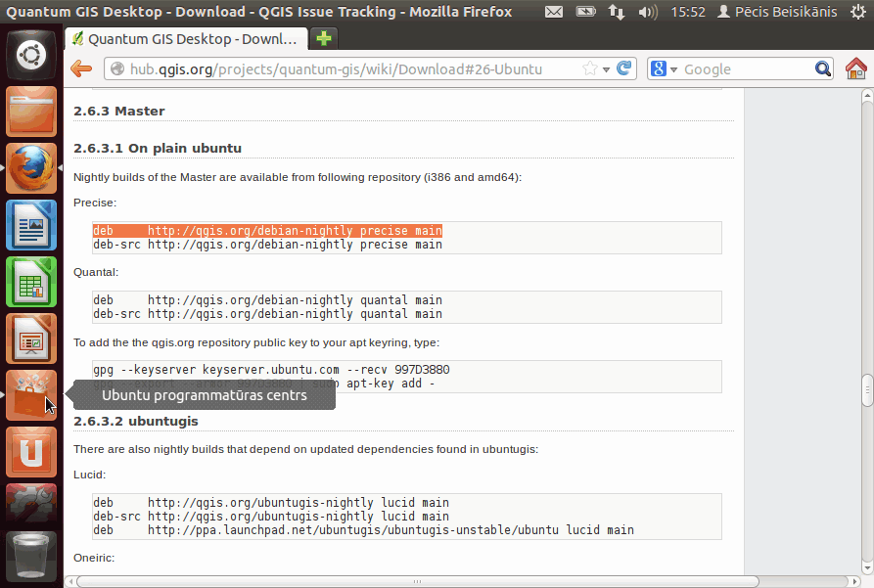Click the 'Nightly builds of the Master' sentence

pyautogui.click(x=298, y=177)
